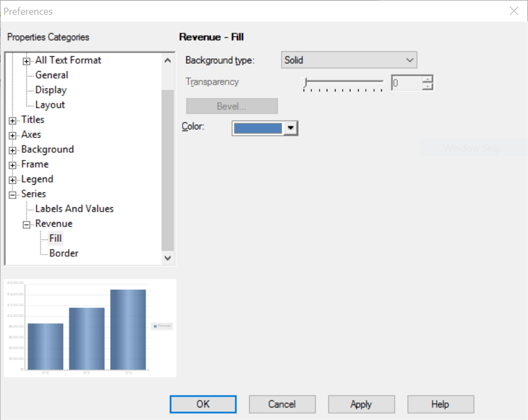Expand the Titles category
The image size is (528, 420).
click(x=12, y=119)
